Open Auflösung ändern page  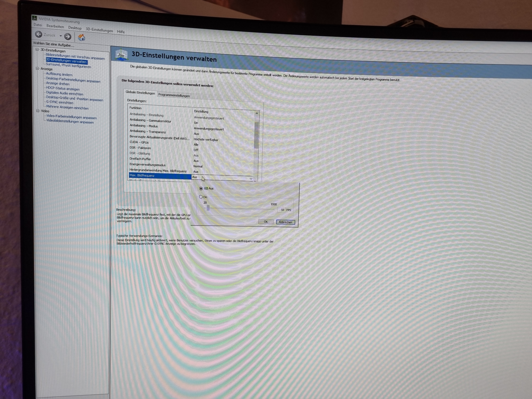pyautogui.click(x=59, y=74)
